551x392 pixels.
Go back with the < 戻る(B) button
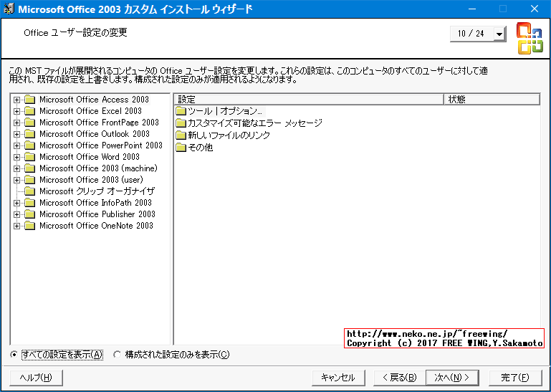coord(400,378)
